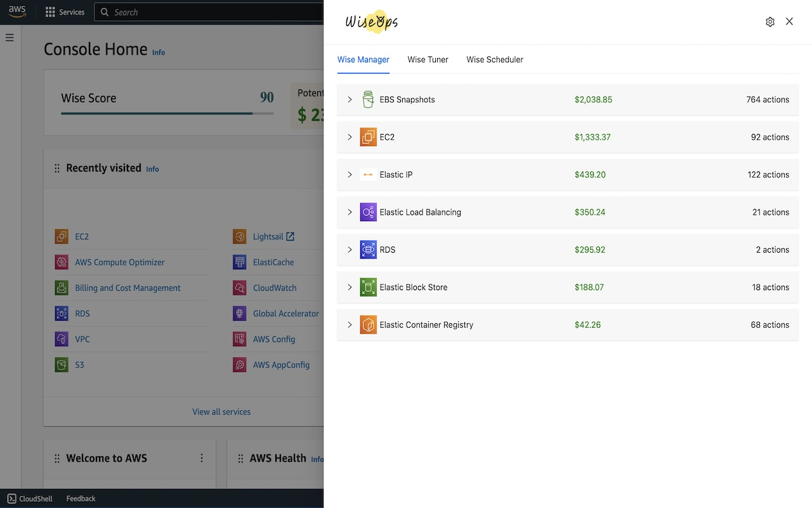Open Welcome to AWS options menu
Image resolution: width=812 pixels, height=508 pixels.
click(202, 458)
